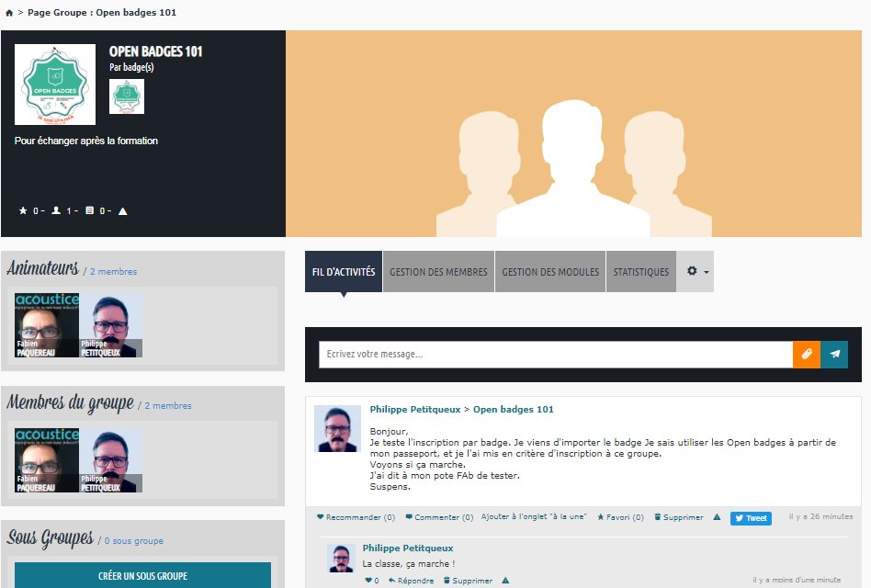Click '2 membres' link next to Membres du groupe

click(x=168, y=406)
